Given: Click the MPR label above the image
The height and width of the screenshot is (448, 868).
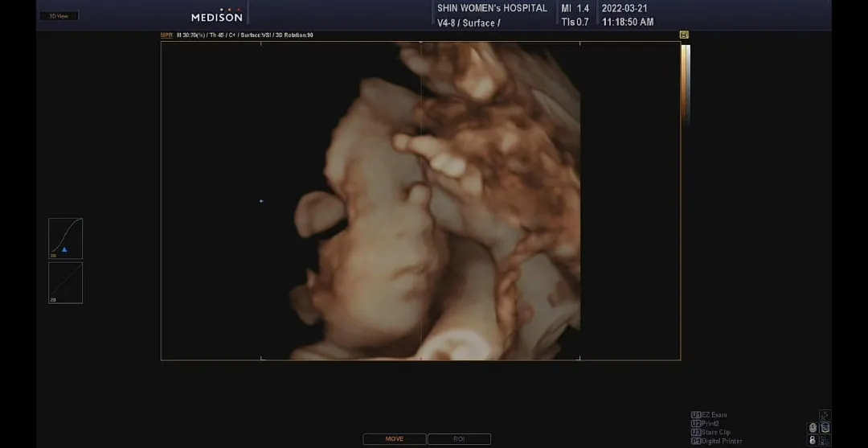Looking at the screenshot, I should click(166, 35).
